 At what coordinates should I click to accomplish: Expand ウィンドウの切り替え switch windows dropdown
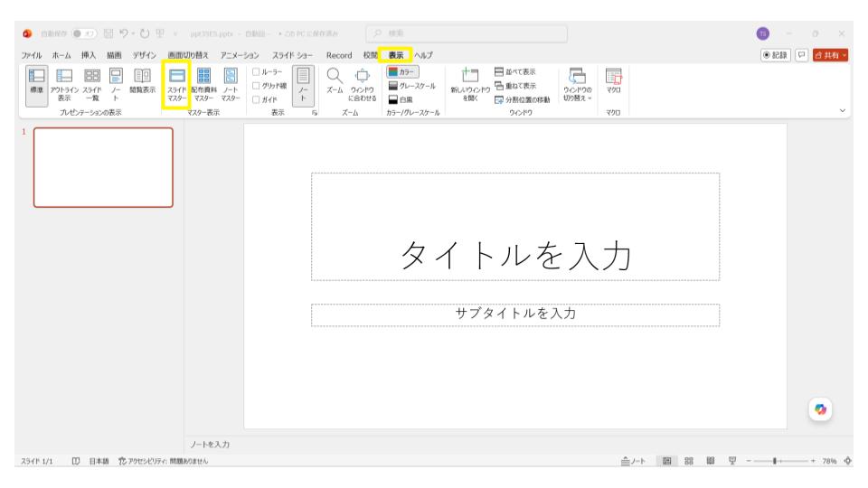[x=578, y=85]
